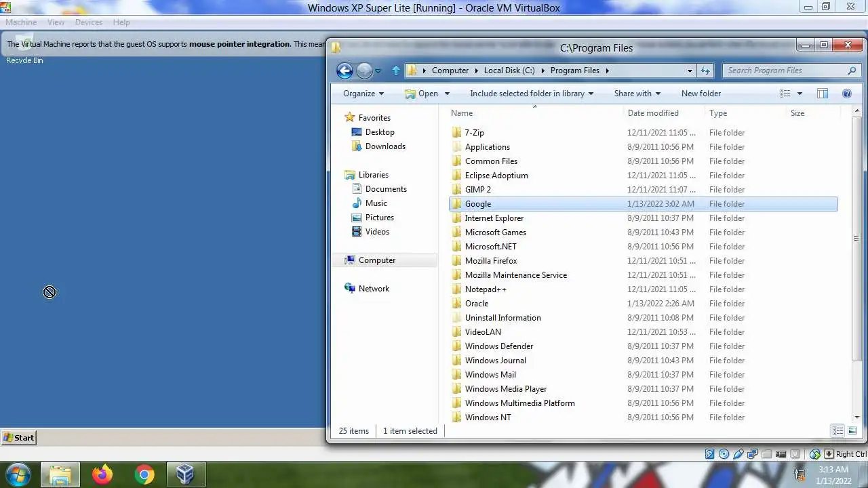Select Downloads under Favorites
The height and width of the screenshot is (488, 868).
[378, 146]
